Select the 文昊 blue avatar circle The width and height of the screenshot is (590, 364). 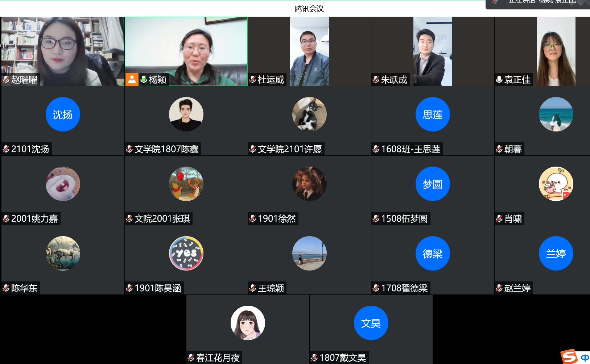[x=371, y=323]
